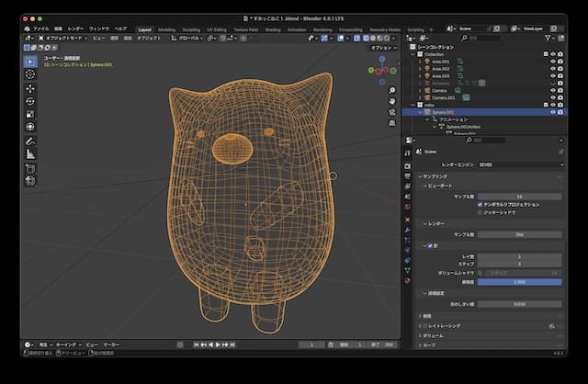Image resolution: width=588 pixels, height=384 pixels.
Task: Switch to the Modeling workspace tab
Action: click(x=166, y=28)
